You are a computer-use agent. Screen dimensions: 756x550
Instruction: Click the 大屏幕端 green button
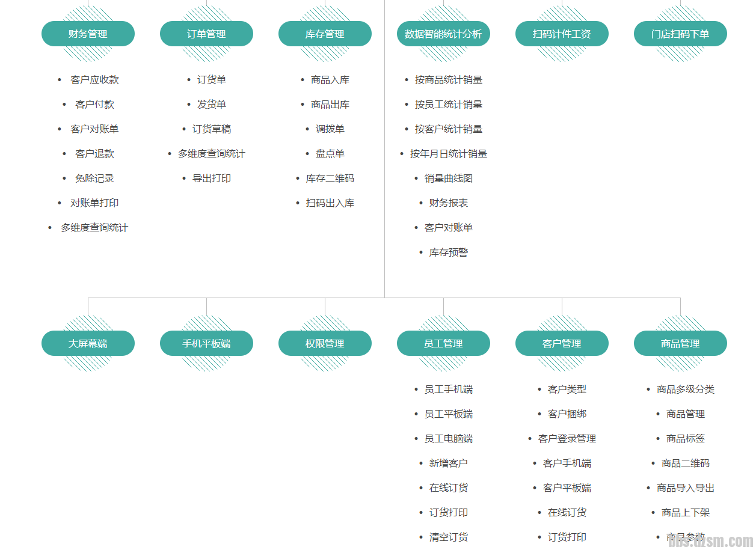(x=88, y=344)
